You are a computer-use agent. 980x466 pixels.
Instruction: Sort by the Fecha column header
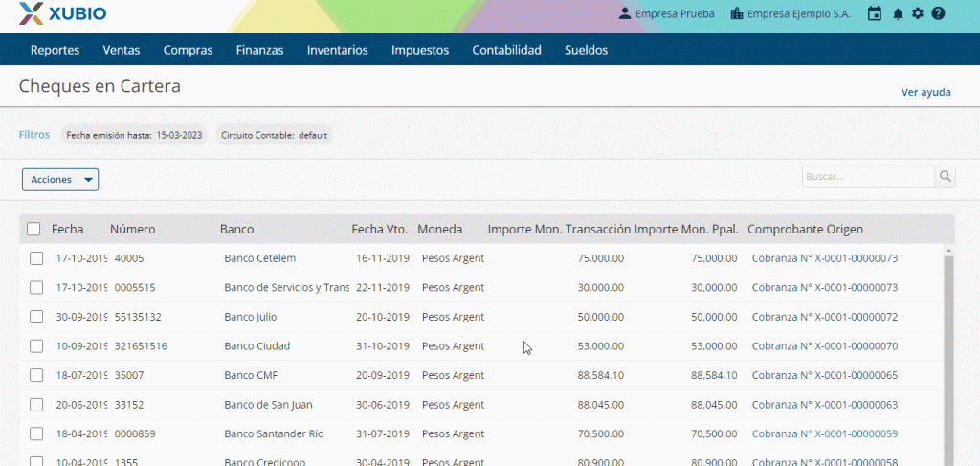pyautogui.click(x=68, y=230)
